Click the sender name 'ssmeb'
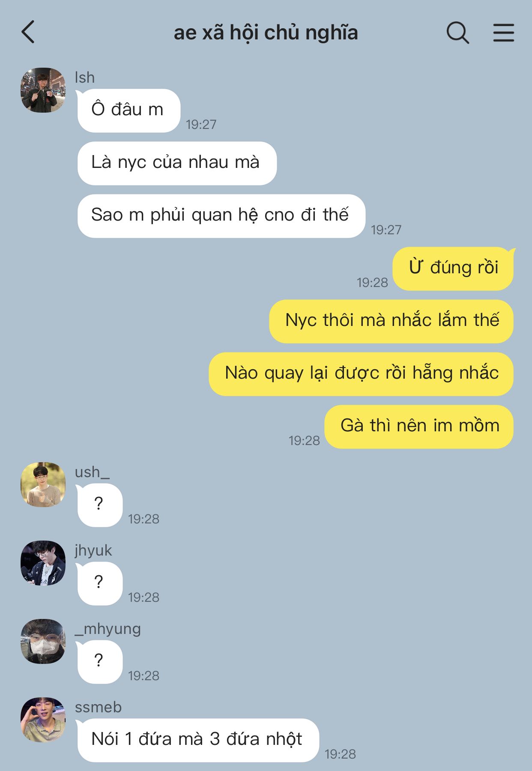532x771 pixels. tap(98, 707)
